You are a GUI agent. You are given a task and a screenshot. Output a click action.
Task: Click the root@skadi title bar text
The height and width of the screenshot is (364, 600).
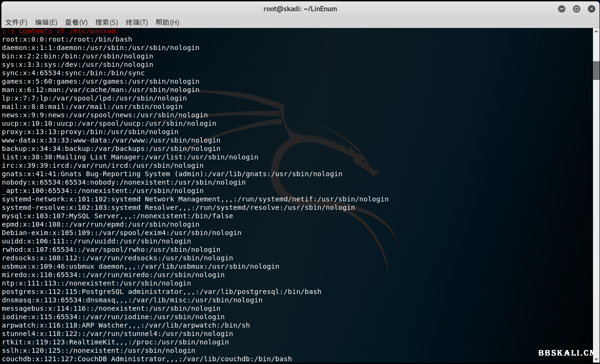(x=300, y=9)
